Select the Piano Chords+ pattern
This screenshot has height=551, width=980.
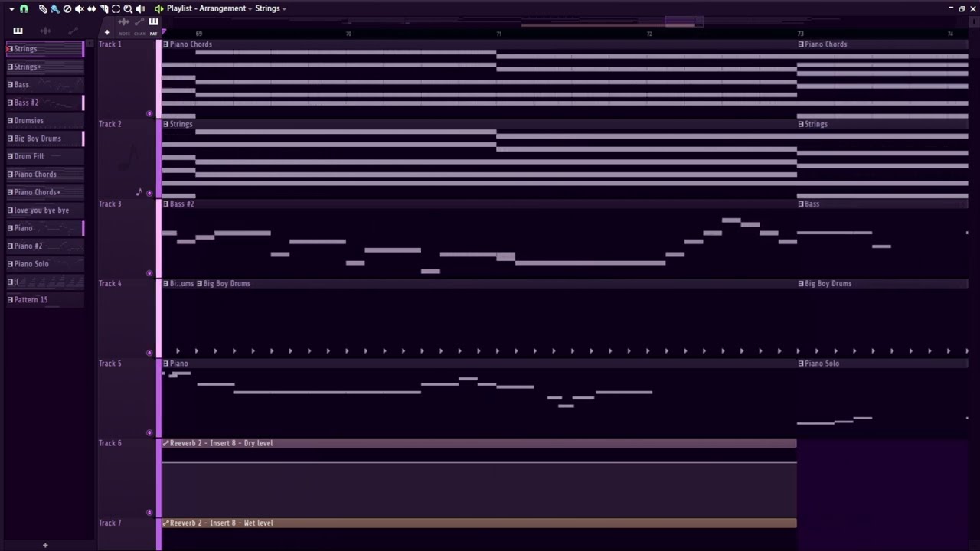pos(45,192)
